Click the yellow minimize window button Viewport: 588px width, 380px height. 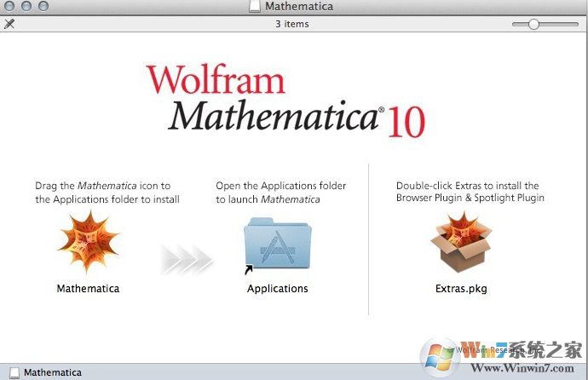tap(26, 6)
